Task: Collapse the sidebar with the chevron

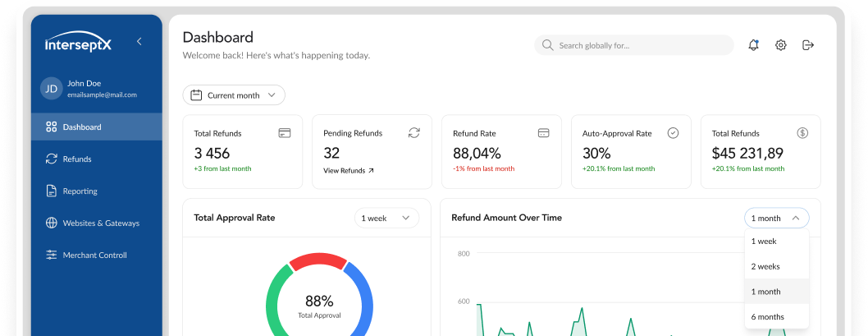Action: tap(139, 42)
